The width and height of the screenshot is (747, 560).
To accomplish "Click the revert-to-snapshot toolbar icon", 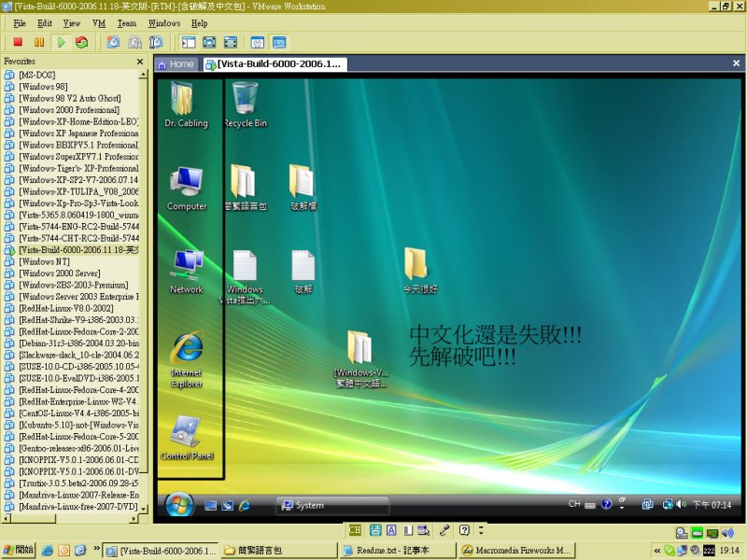I will coord(134,42).
